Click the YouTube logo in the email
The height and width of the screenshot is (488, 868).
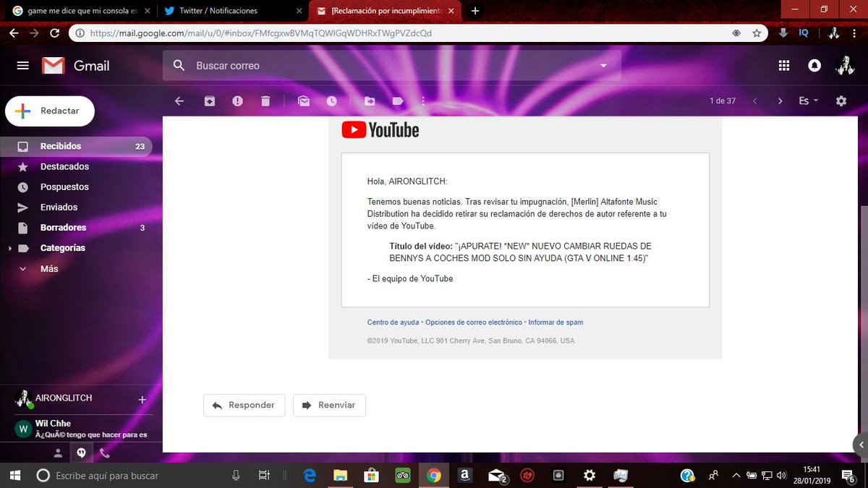[380, 129]
